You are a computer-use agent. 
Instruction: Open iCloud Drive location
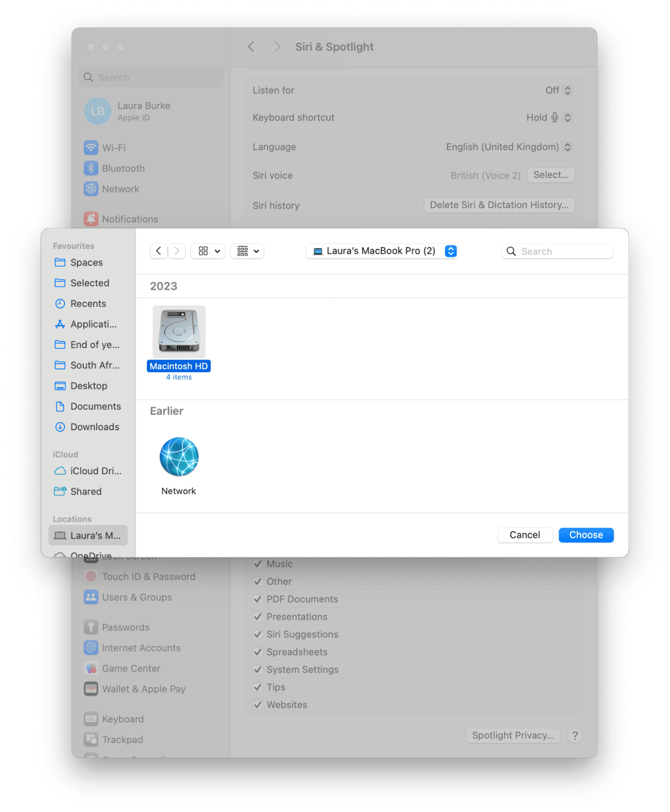point(95,471)
